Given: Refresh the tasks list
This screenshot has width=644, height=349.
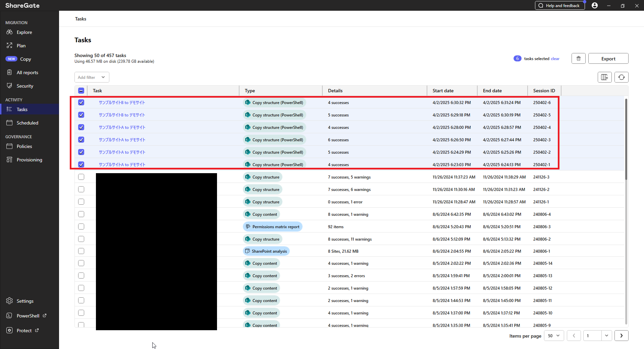Looking at the screenshot, I should coord(622,77).
